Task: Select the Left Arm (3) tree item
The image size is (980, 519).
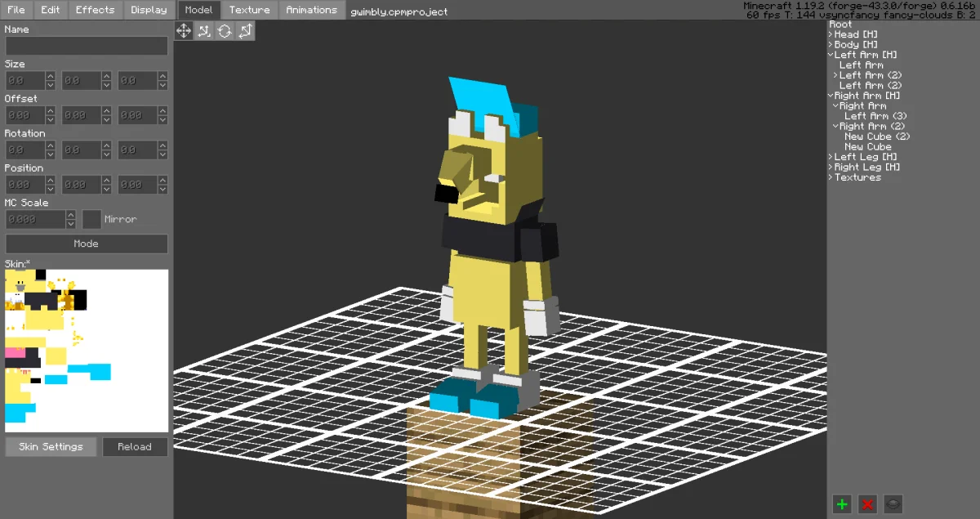Action: tap(875, 116)
